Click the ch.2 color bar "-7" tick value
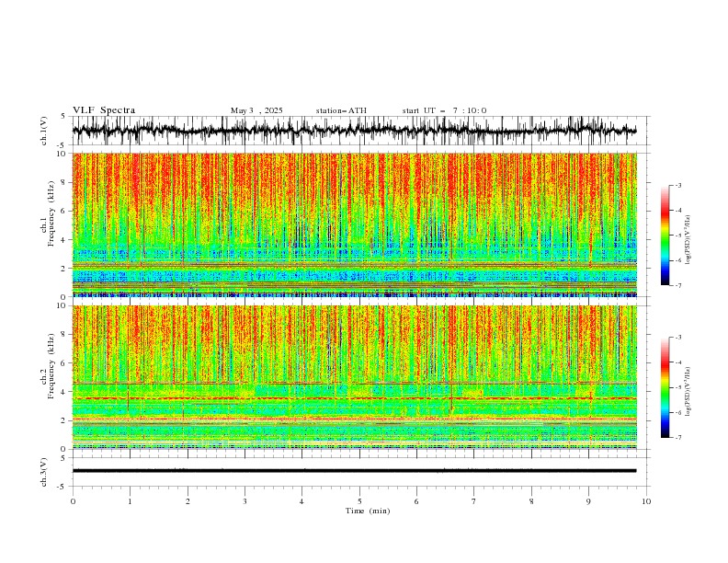 pos(678,438)
